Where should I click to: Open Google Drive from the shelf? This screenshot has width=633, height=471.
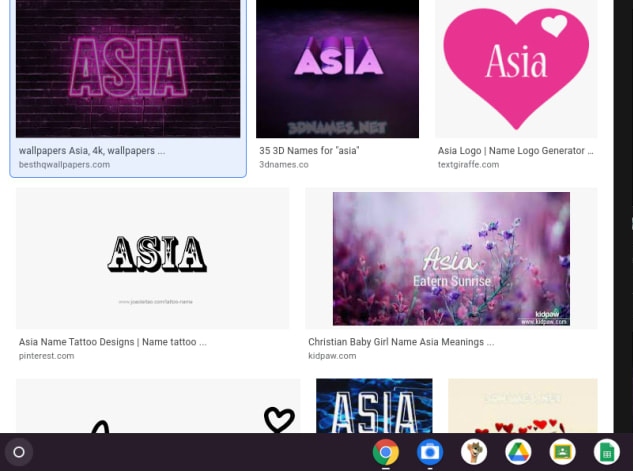coord(518,452)
